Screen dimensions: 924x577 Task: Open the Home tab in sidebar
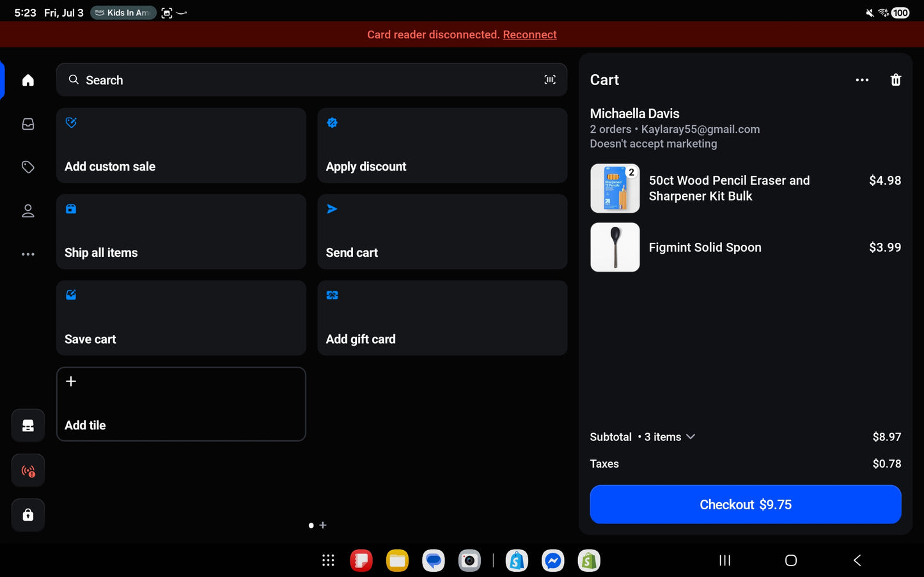[x=27, y=80]
